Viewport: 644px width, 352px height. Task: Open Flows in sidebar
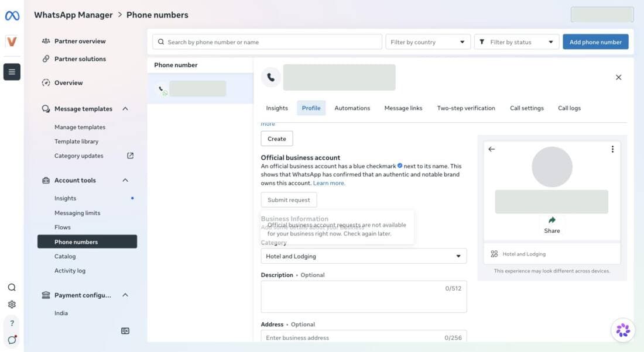[x=63, y=227]
